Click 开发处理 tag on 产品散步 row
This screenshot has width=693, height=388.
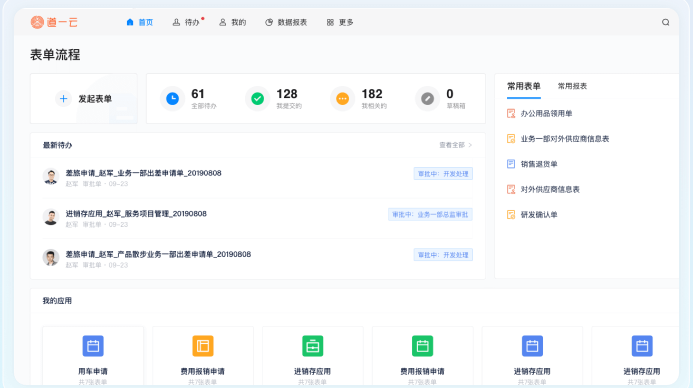pos(443,255)
